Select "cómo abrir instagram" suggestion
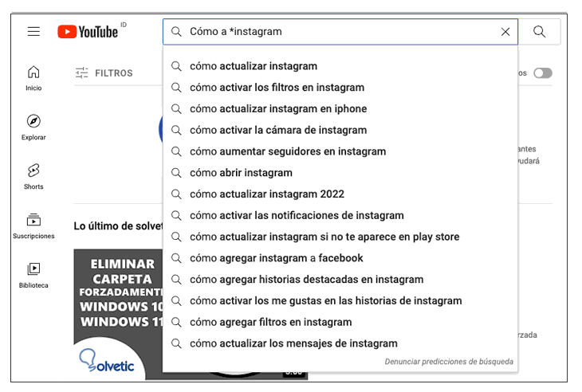Image resolution: width=582 pixels, height=392 pixels. point(241,173)
